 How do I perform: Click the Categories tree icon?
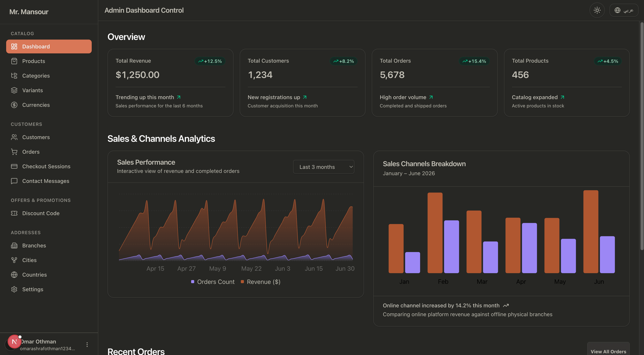(x=14, y=76)
